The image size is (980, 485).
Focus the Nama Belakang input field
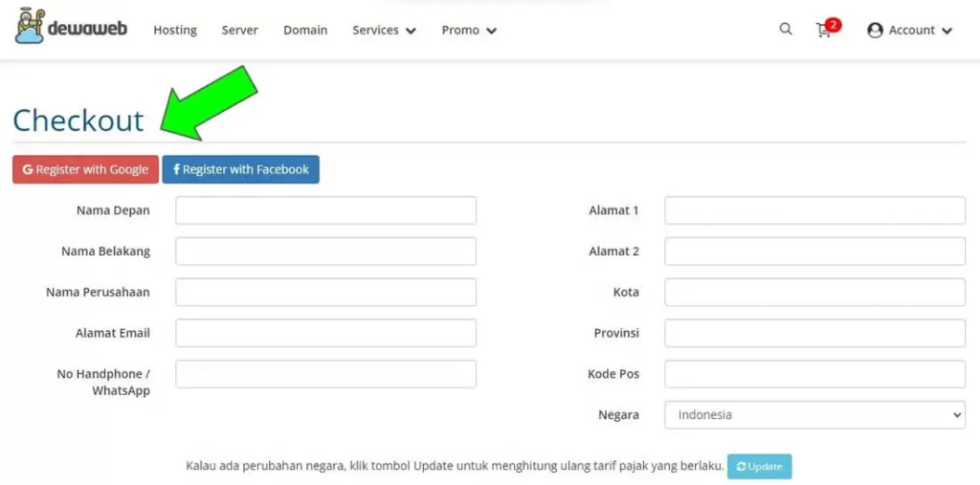coord(325,252)
